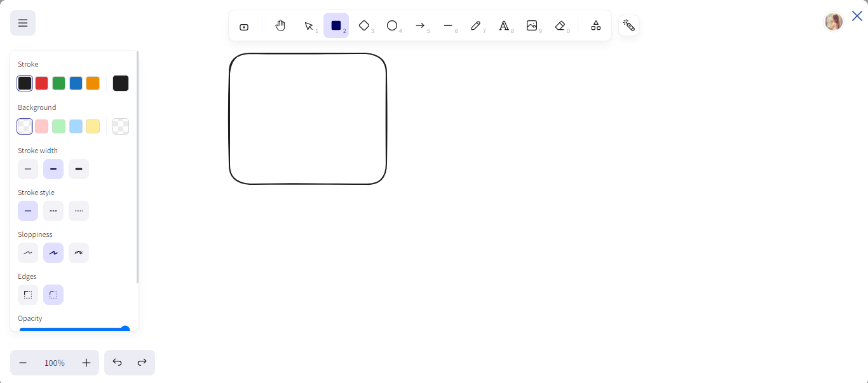Toggle keep selected tool active lock
This screenshot has width=868, height=383.
pos(244,27)
